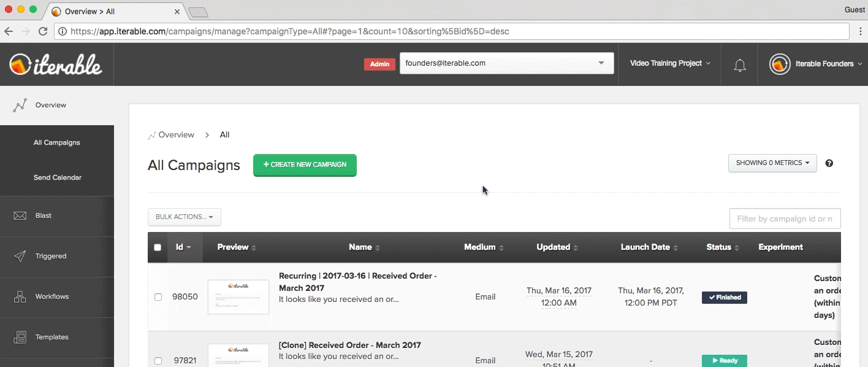
Task: Open the Recurring Received Order March 2017 campaign
Action: tap(358, 282)
